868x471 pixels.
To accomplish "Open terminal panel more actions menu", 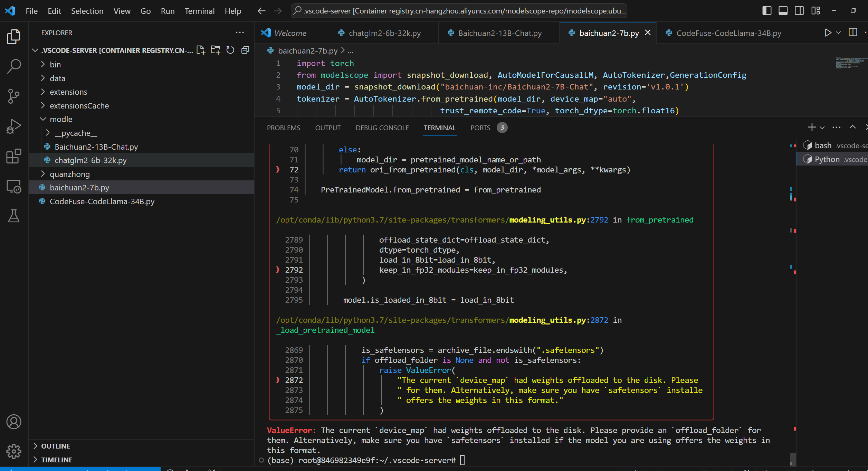I will point(837,128).
